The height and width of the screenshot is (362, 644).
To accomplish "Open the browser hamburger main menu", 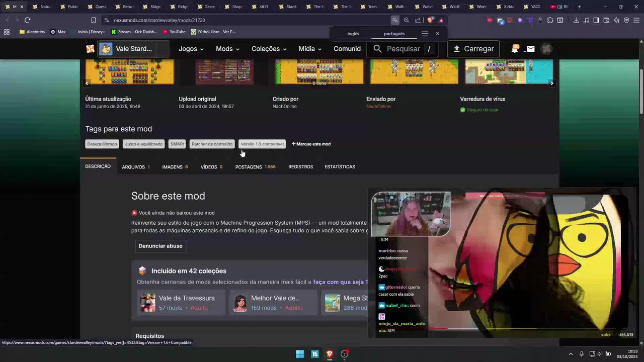I will [x=636, y=20].
